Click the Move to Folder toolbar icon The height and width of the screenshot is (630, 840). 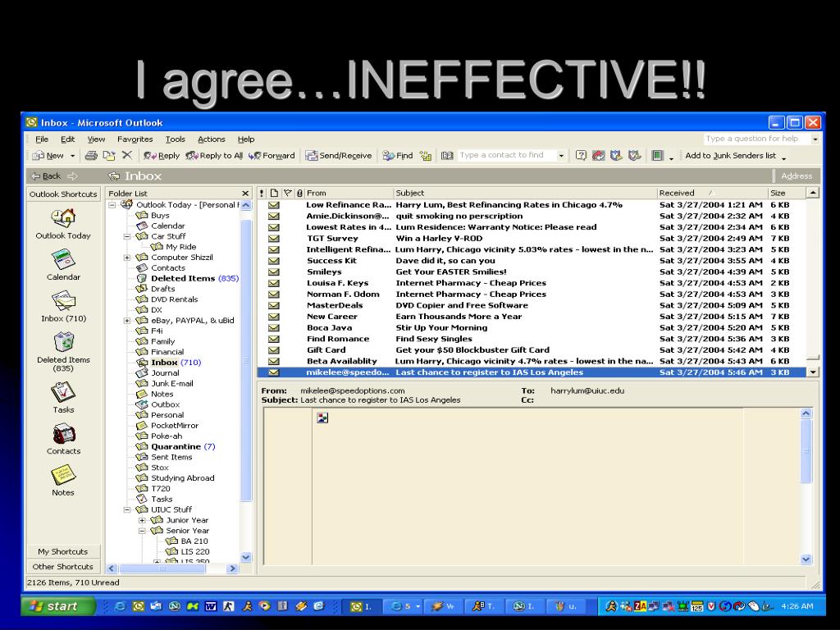point(109,155)
